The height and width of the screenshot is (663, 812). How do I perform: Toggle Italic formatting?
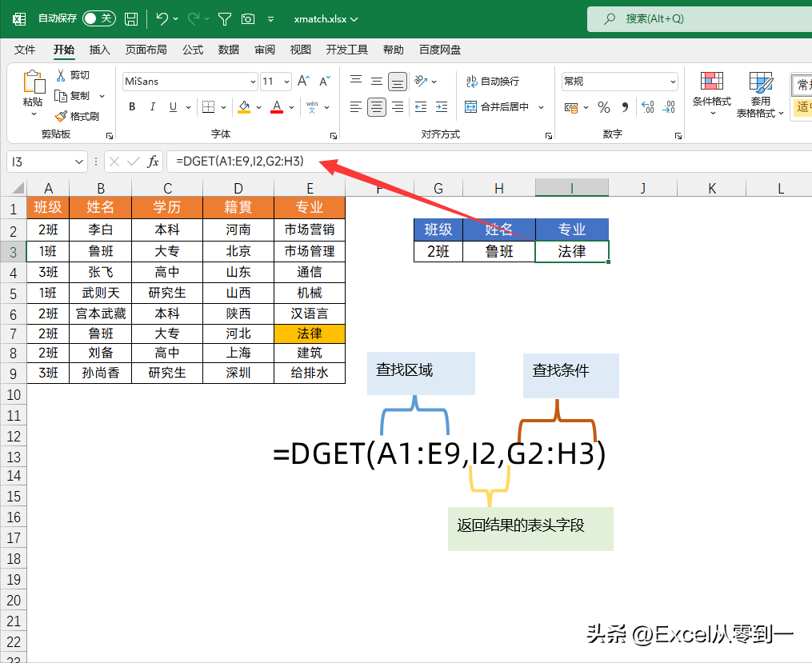click(152, 107)
